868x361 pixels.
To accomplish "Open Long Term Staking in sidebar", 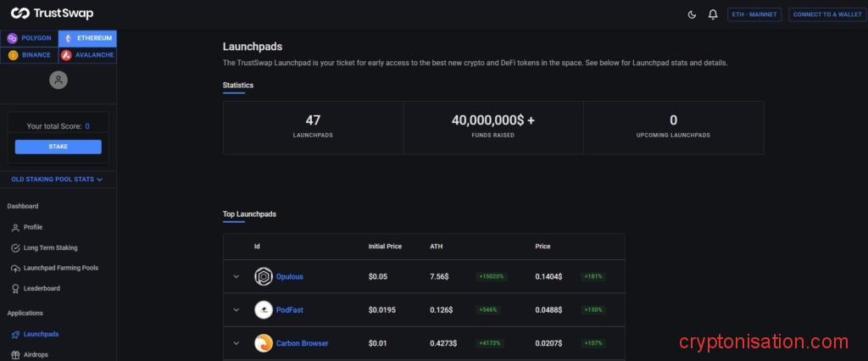I will (49, 247).
